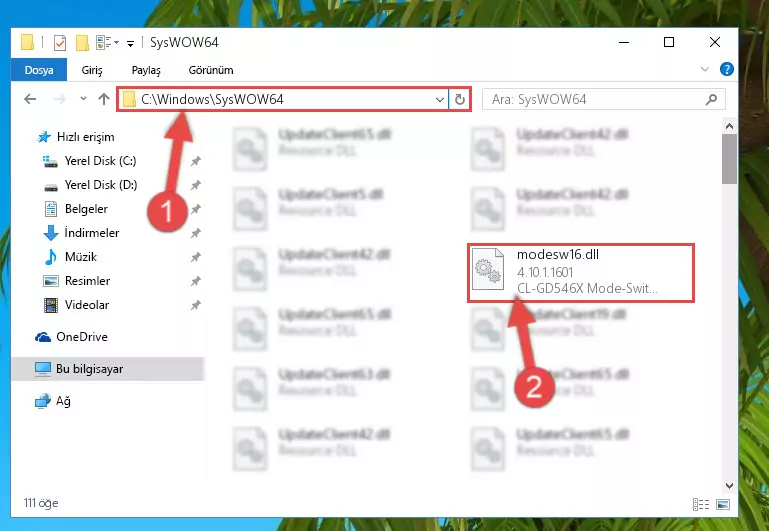Viewport: 769px width, 531px height.
Task: Click the Properties quick access icon
Action: pos(59,43)
